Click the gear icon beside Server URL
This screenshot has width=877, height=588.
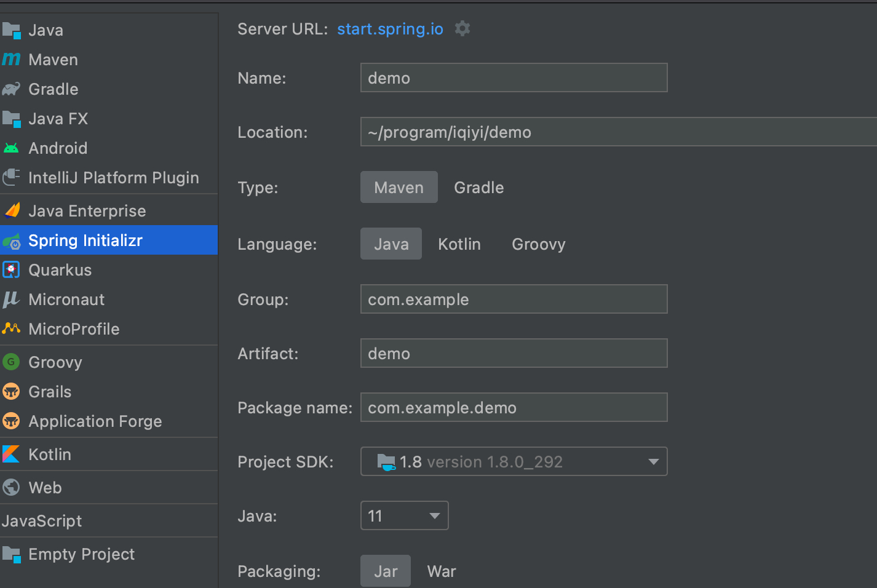pos(462,28)
